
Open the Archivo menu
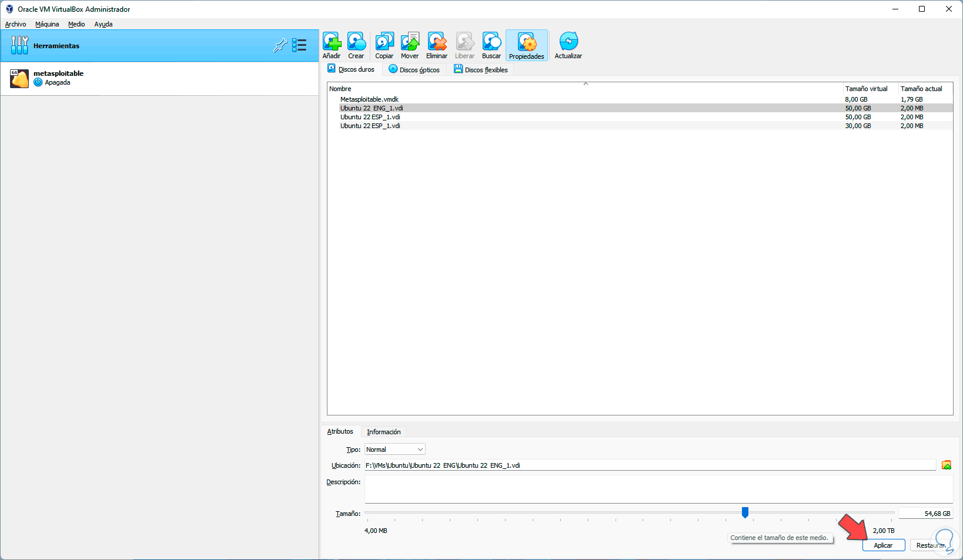(x=16, y=24)
